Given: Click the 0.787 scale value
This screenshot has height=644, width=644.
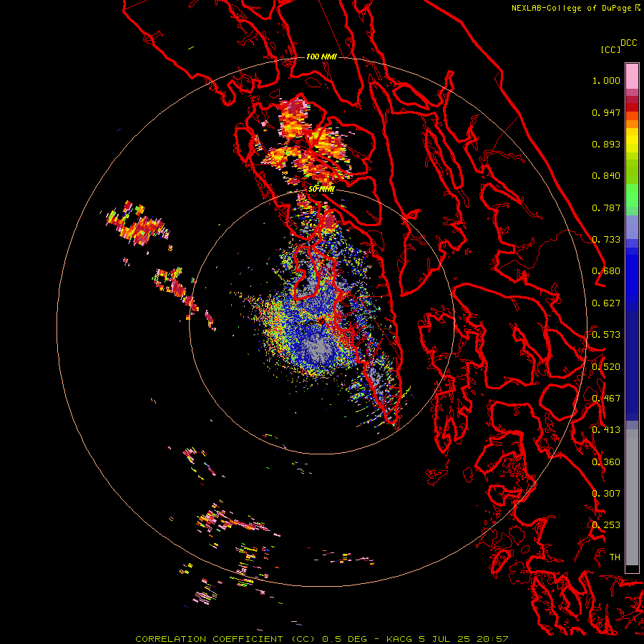Looking at the screenshot, I should click(606, 208).
